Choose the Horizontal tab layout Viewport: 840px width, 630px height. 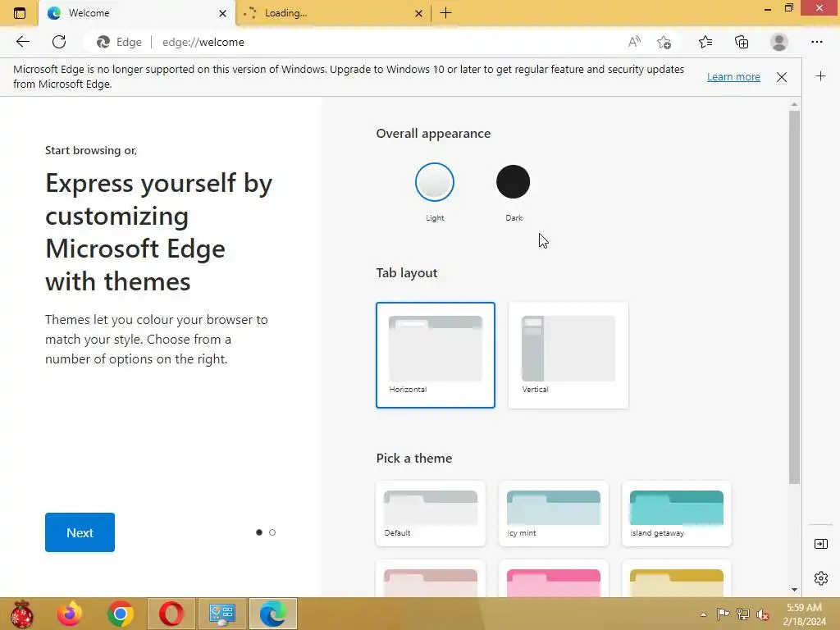[436, 355]
